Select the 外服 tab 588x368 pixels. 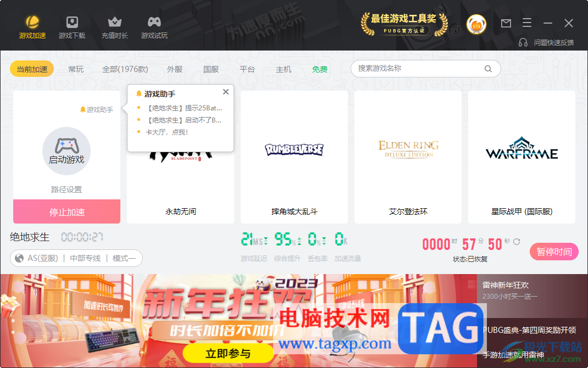click(175, 69)
